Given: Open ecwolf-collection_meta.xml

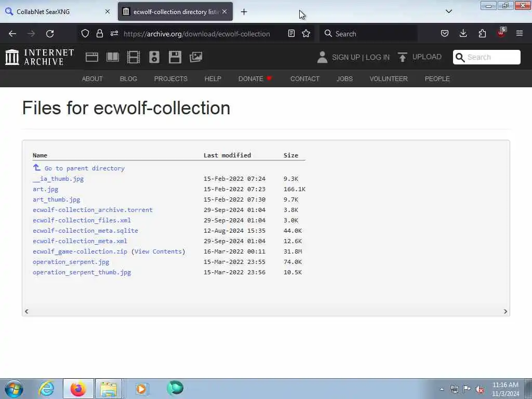Looking at the screenshot, I should pos(79,241).
